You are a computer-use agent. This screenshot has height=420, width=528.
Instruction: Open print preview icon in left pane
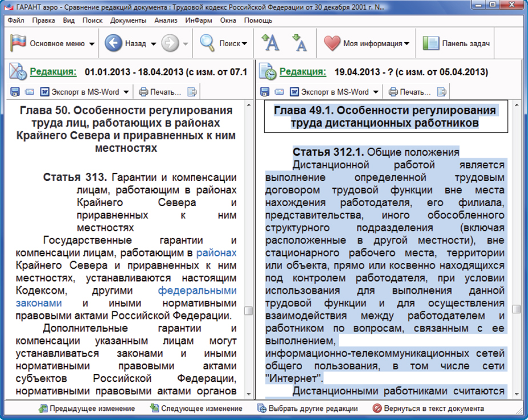click(x=193, y=91)
